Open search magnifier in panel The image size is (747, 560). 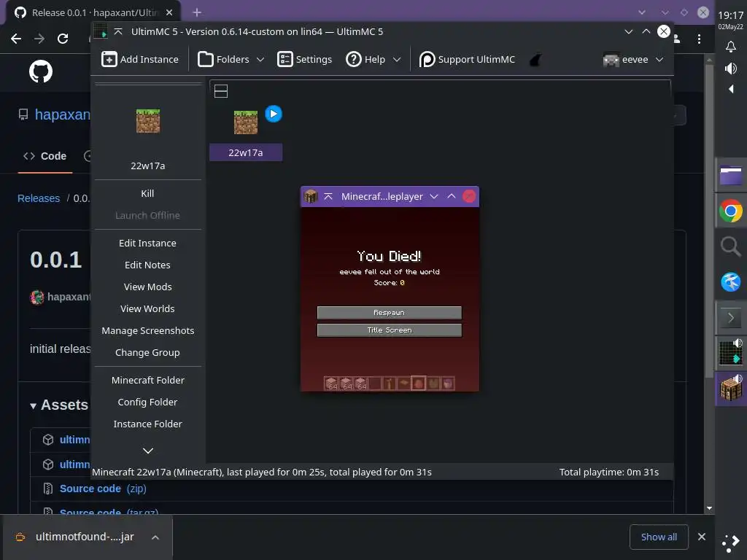731,246
